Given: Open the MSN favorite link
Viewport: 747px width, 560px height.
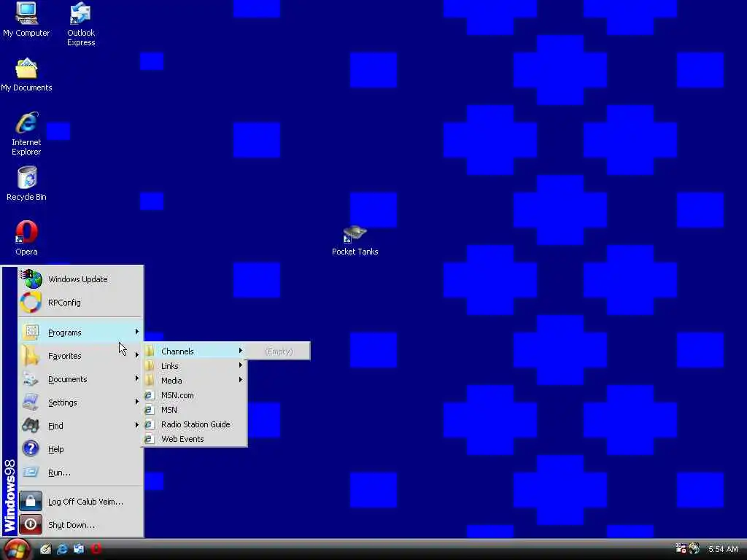Looking at the screenshot, I should pos(195,410).
